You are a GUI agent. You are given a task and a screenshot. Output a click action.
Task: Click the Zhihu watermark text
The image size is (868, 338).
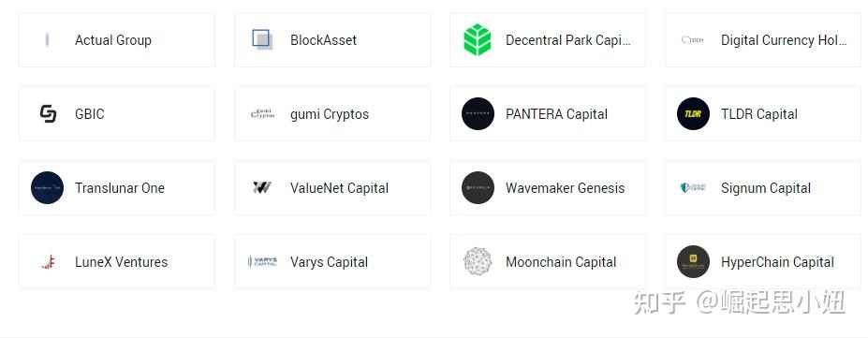[x=740, y=302]
